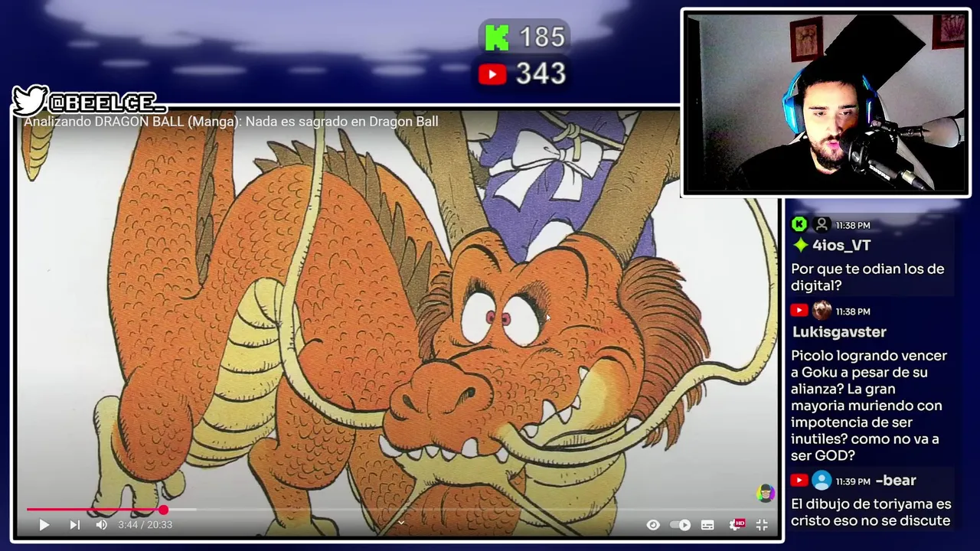This screenshot has width=980, height=551.
Task: Click the red YouTube logo counter icon
Action: (492, 74)
